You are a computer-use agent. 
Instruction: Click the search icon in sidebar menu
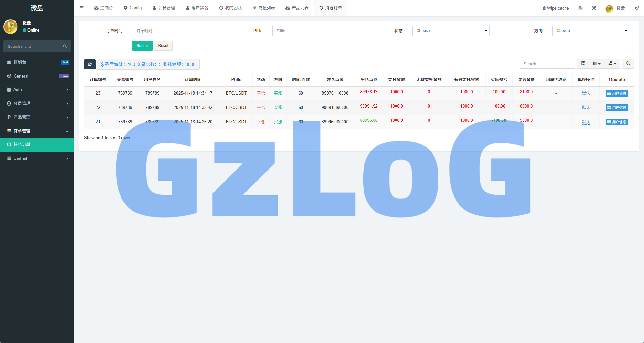tap(65, 47)
